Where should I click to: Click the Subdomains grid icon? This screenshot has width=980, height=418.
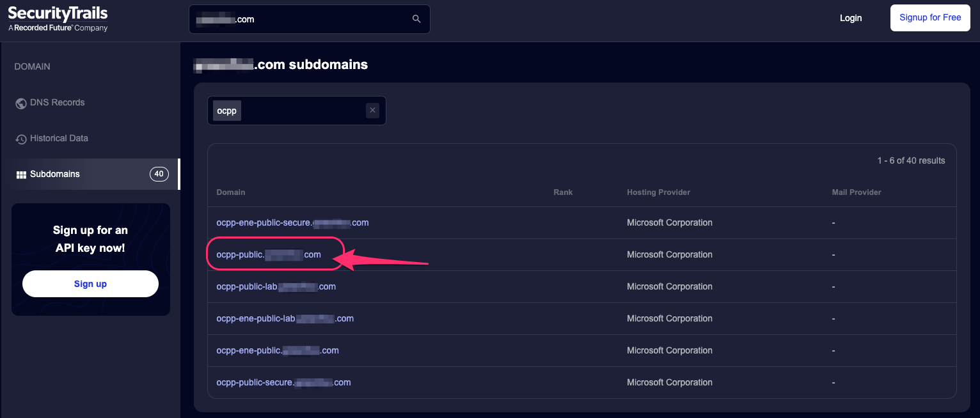(x=21, y=174)
